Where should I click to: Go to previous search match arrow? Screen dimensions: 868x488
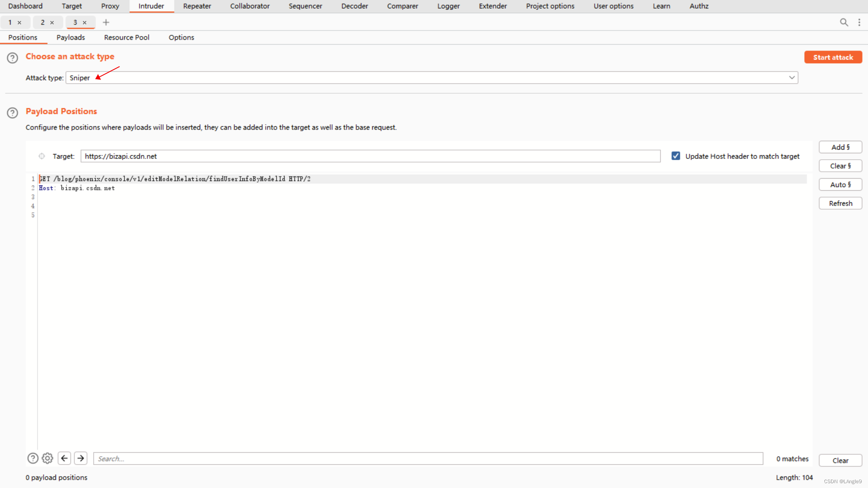click(x=64, y=458)
